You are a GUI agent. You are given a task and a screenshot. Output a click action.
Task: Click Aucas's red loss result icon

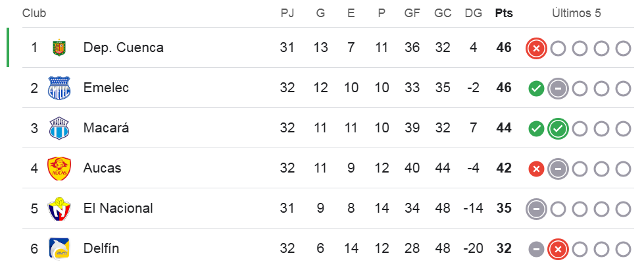[x=537, y=169]
